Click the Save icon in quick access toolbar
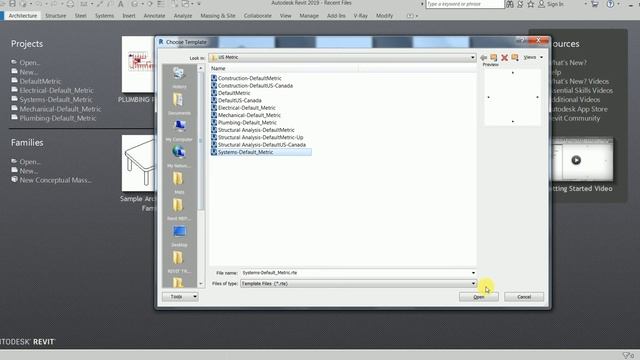The image size is (640, 360). click(13, 4)
